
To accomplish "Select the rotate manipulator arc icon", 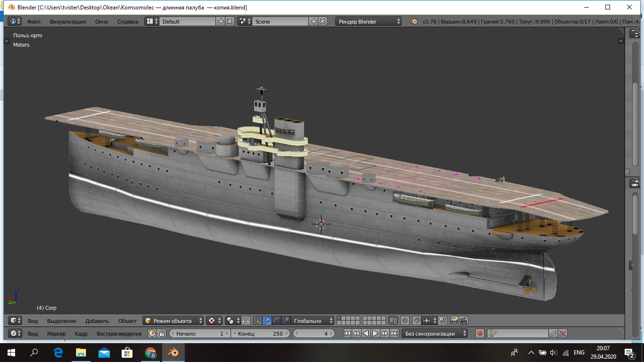I will (276, 321).
